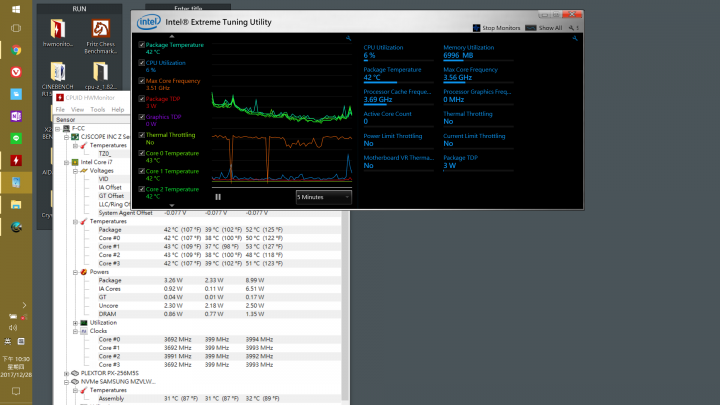Launch Vivaldi browser from the taskbar
The height and width of the screenshot is (405, 720).
[16, 72]
